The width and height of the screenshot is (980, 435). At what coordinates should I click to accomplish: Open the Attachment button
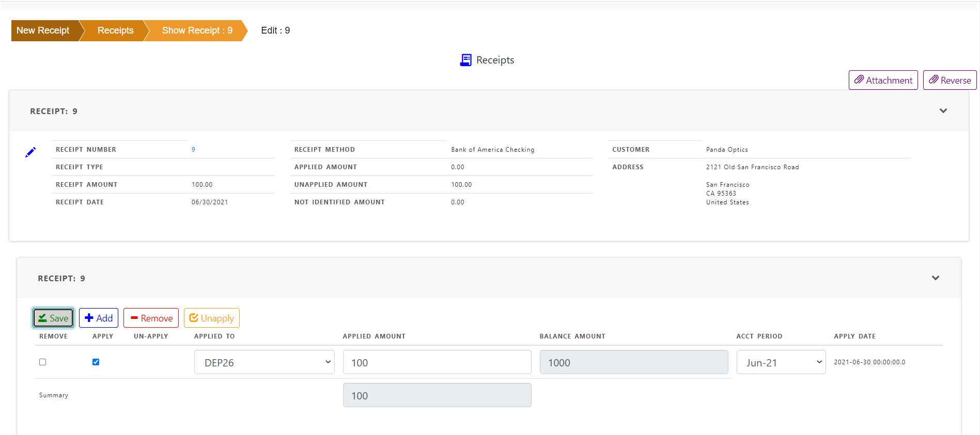click(883, 80)
